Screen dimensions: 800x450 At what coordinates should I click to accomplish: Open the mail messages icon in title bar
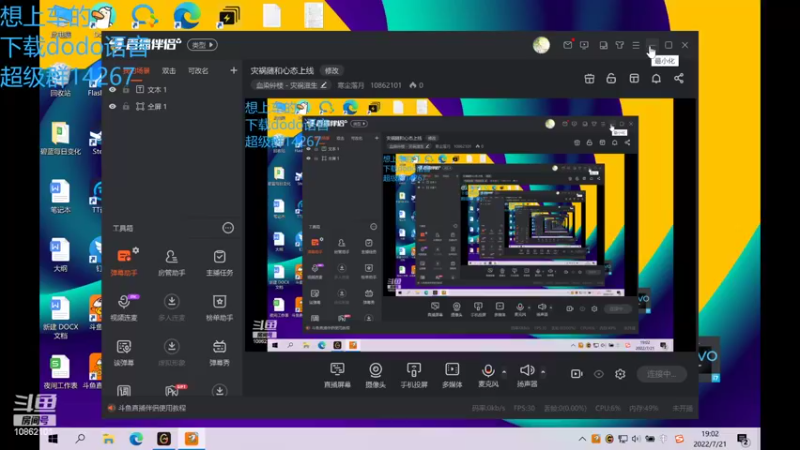567,45
